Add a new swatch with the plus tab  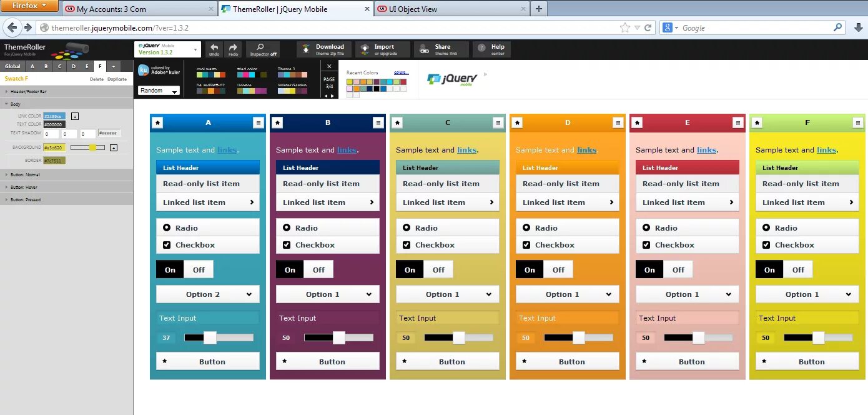[114, 66]
